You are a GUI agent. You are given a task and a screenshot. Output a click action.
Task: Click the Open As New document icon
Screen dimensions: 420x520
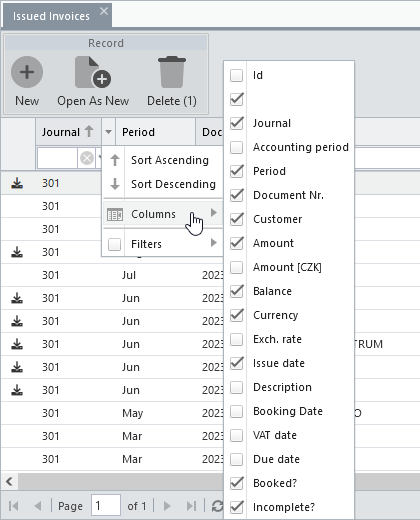(93, 72)
